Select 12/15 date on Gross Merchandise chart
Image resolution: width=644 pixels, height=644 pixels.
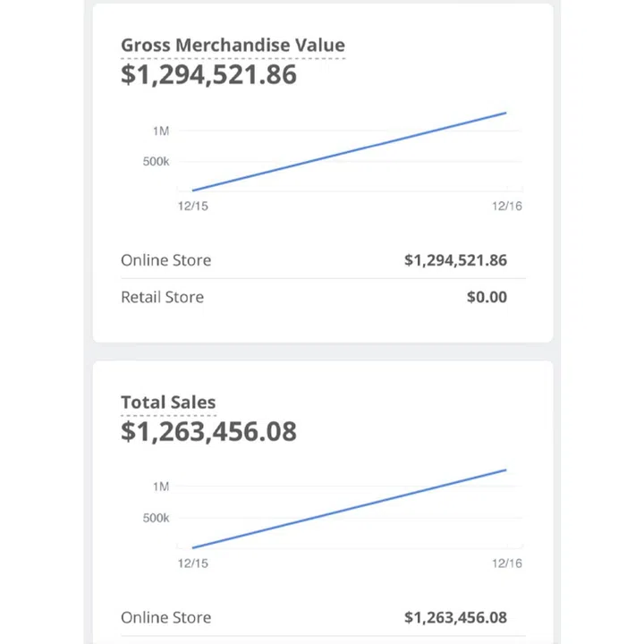pos(192,207)
